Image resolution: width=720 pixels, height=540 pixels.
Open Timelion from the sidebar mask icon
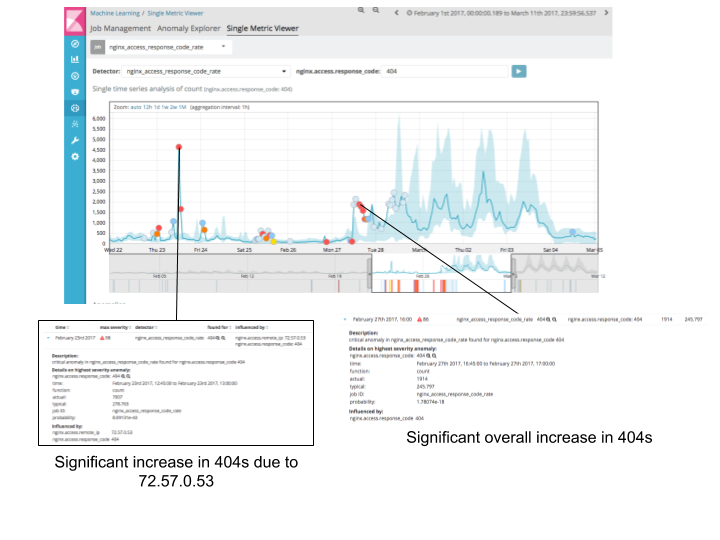(75, 92)
